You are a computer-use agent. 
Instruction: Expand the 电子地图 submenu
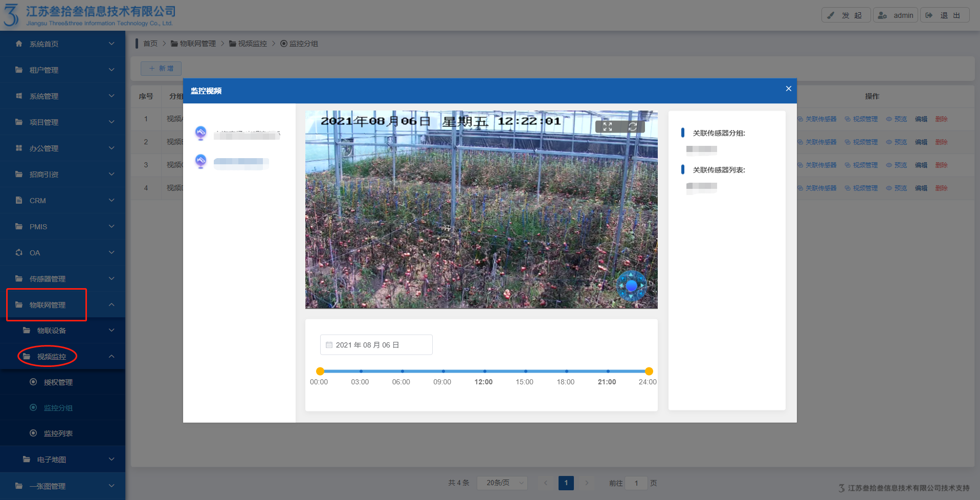112,460
